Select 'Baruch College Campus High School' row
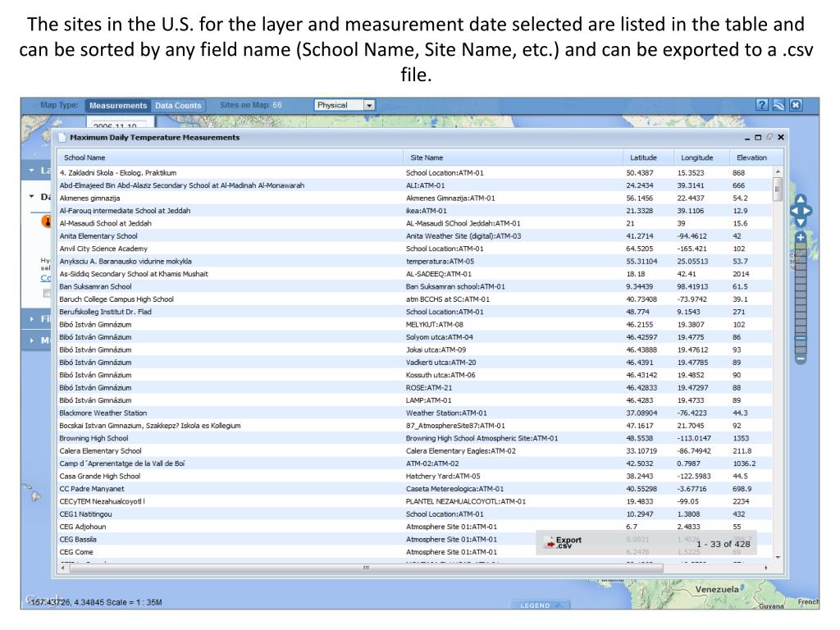This screenshot has width=840, height=630. tap(414, 299)
